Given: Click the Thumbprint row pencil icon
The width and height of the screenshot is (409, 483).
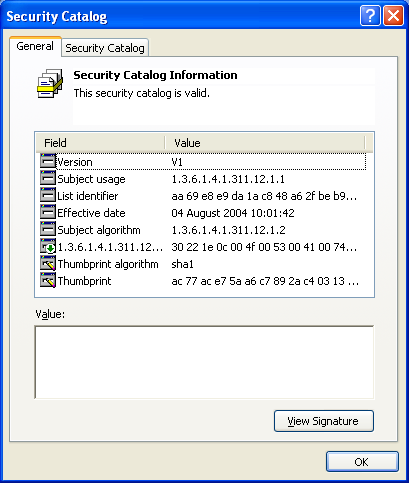Looking at the screenshot, I should point(48,280).
